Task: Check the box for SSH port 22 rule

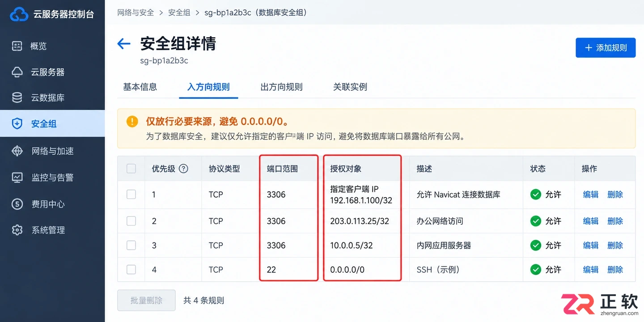Action: coord(131,270)
